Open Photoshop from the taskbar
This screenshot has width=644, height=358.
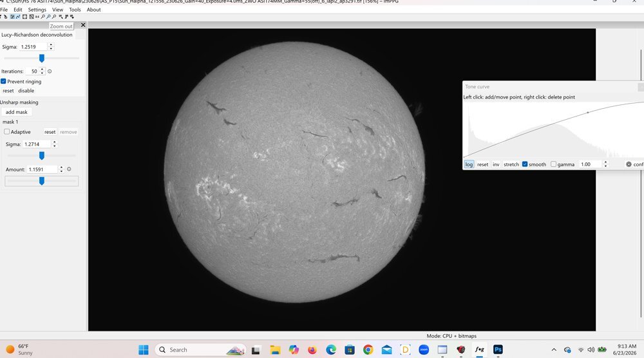pos(498,350)
